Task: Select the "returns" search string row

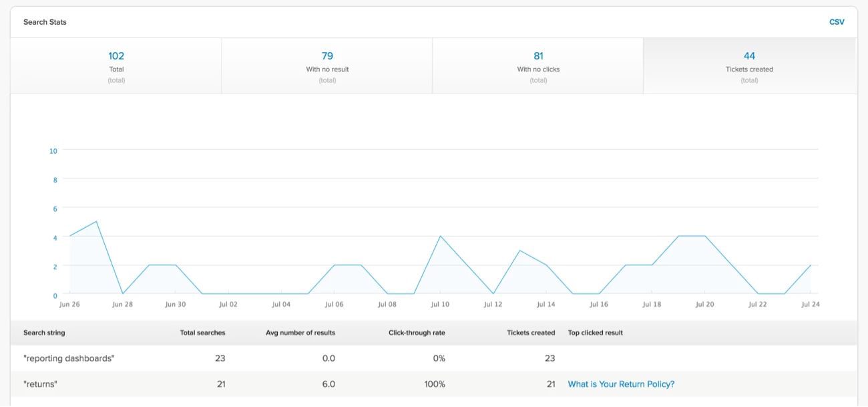Action: pos(433,384)
